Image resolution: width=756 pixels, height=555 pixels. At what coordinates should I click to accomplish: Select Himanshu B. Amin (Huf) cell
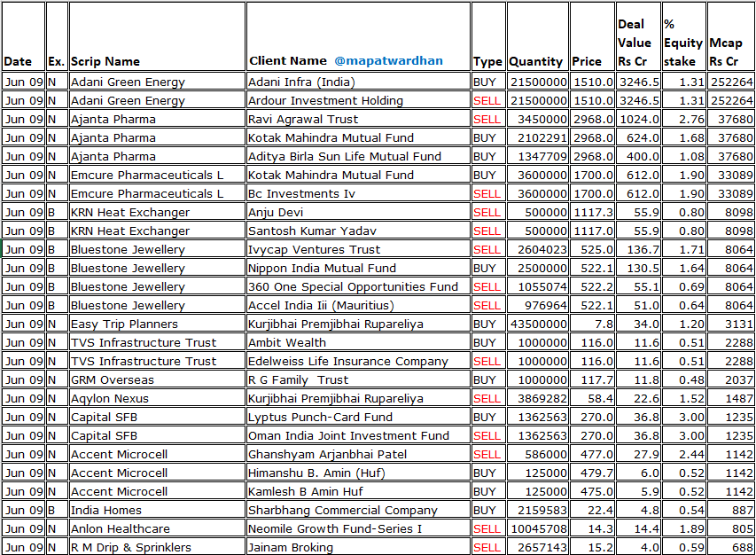[x=358, y=473]
